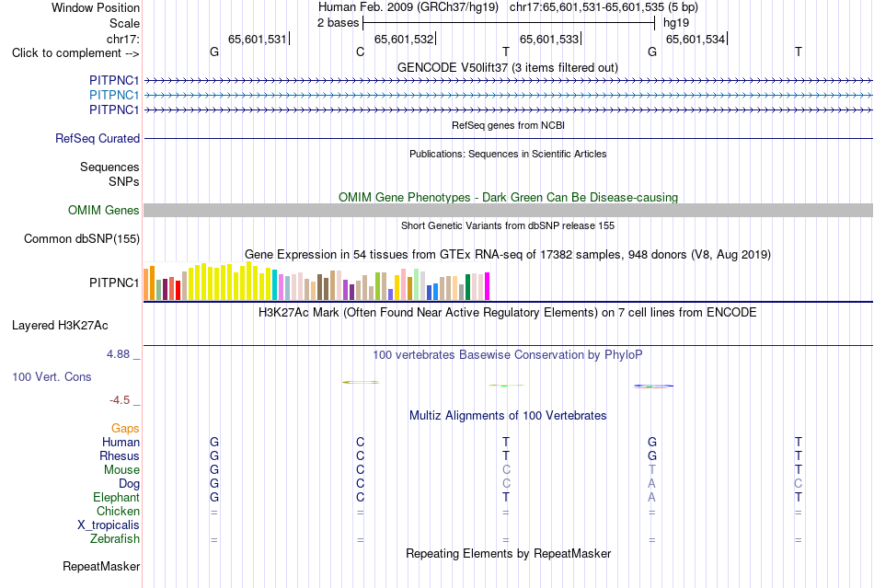Click the 'Click to complement -->' label
The image size is (874, 588).
[75, 53]
